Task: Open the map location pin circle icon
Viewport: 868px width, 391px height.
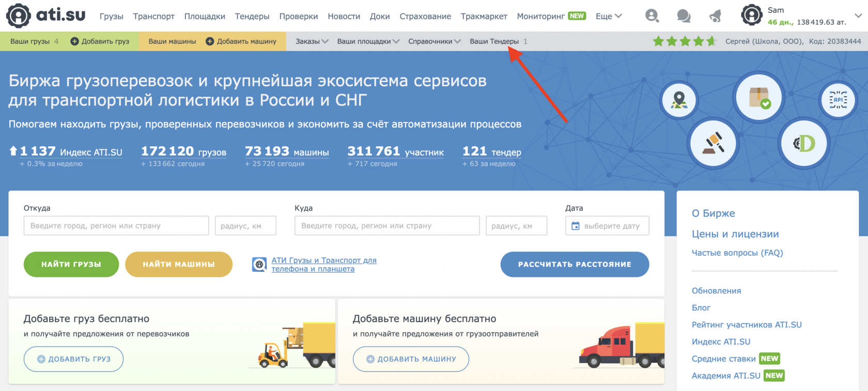Action: click(x=679, y=100)
